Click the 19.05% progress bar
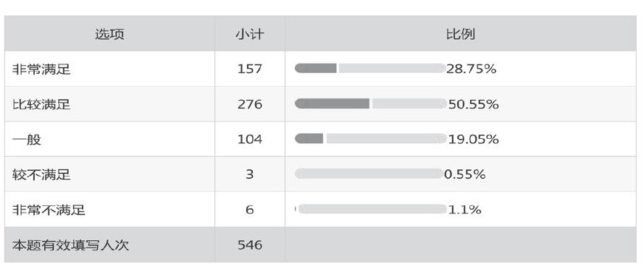Viewport: 644px width, 264px height. click(370, 139)
